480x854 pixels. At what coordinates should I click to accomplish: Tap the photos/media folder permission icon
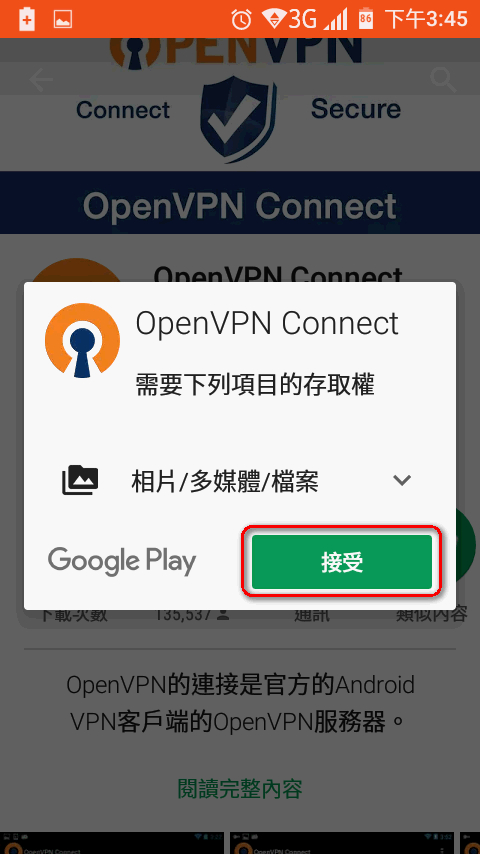click(x=80, y=480)
